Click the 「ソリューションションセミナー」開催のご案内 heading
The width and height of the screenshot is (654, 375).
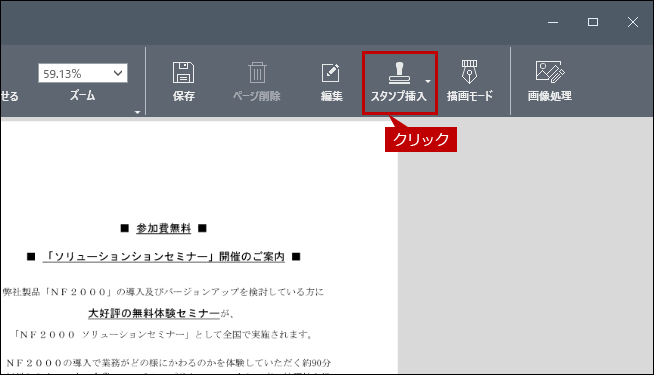tap(164, 256)
